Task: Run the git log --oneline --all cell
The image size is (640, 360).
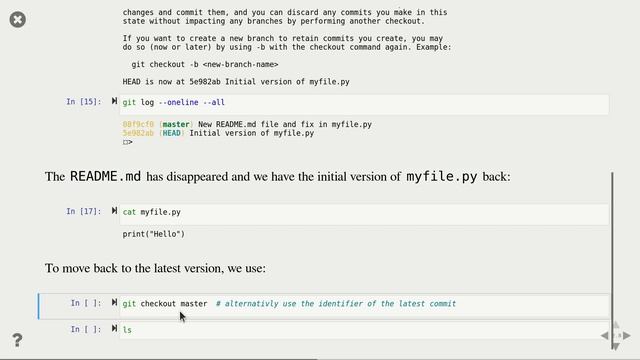Action: 114,101
